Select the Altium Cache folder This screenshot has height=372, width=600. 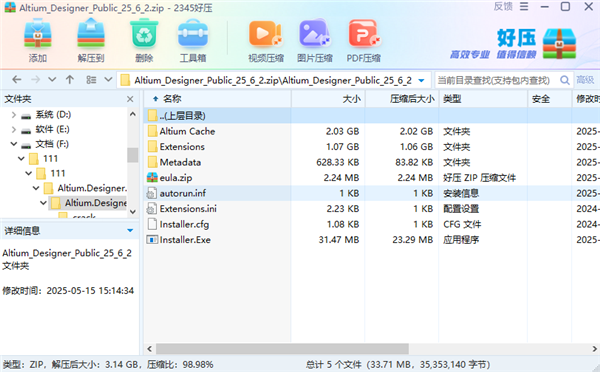187,131
